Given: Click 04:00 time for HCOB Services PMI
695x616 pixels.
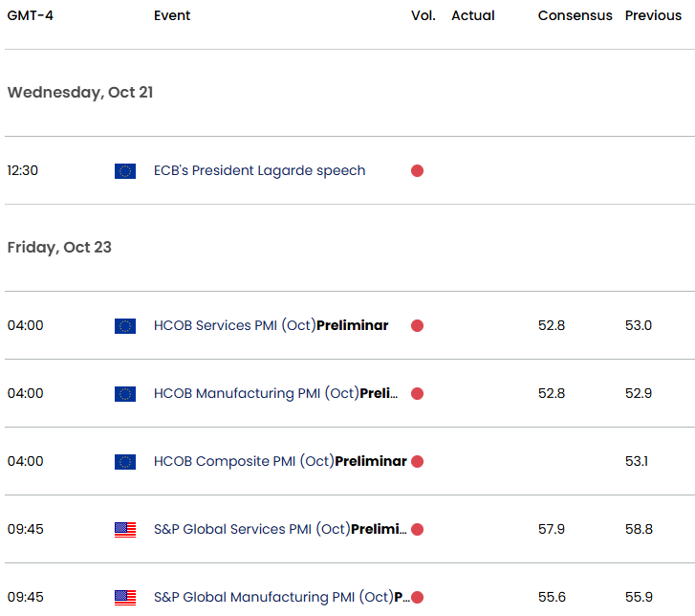Looking at the screenshot, I should [25, 325].
